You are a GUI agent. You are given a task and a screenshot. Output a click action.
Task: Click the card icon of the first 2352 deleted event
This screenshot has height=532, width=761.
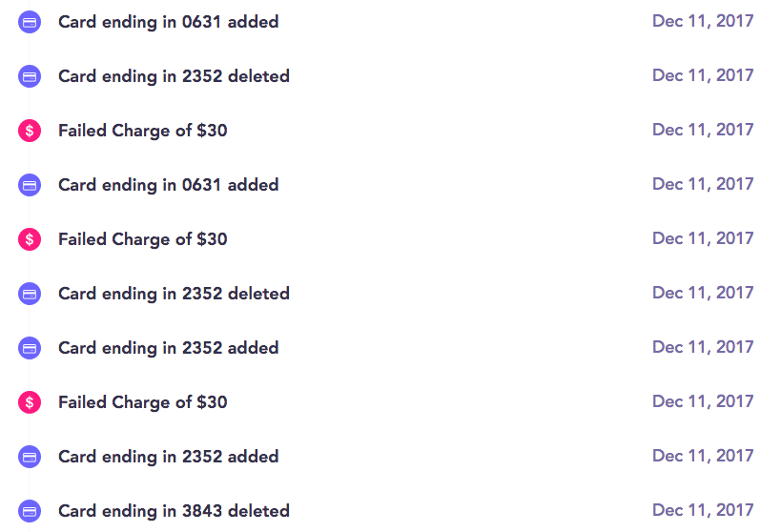30,76
